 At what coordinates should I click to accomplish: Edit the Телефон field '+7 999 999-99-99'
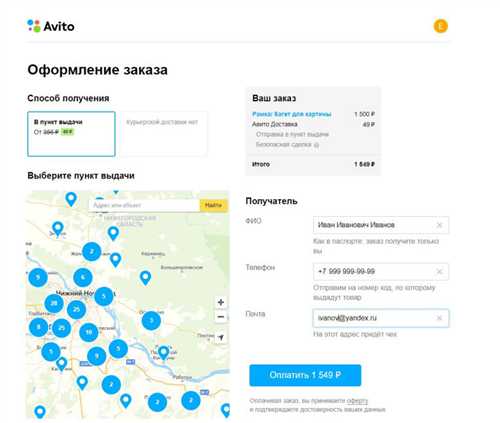pyautogui.click(x=381, y=271)
